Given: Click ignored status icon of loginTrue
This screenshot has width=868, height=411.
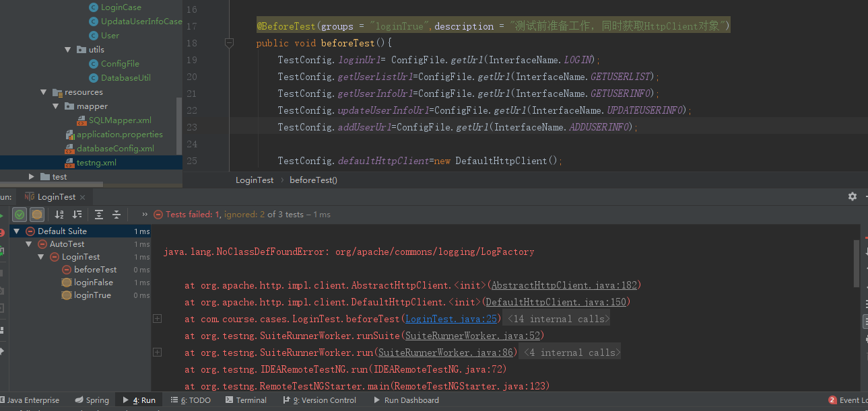Looking at the screenshot, I should 67,295.
